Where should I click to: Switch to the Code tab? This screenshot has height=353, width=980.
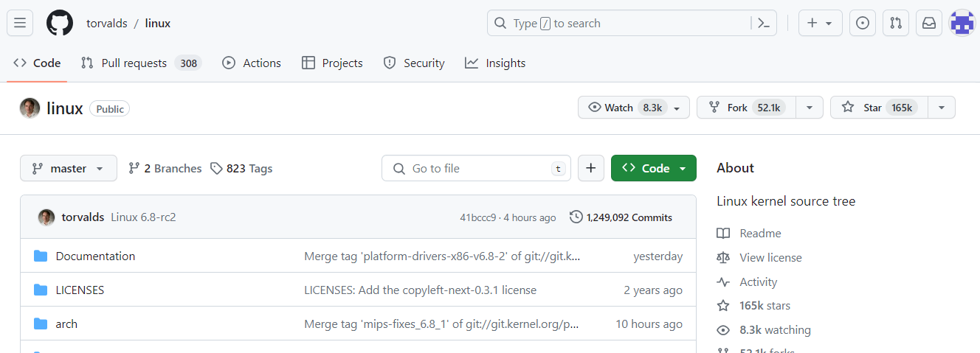pyautogui.click(x=37, y=63)
